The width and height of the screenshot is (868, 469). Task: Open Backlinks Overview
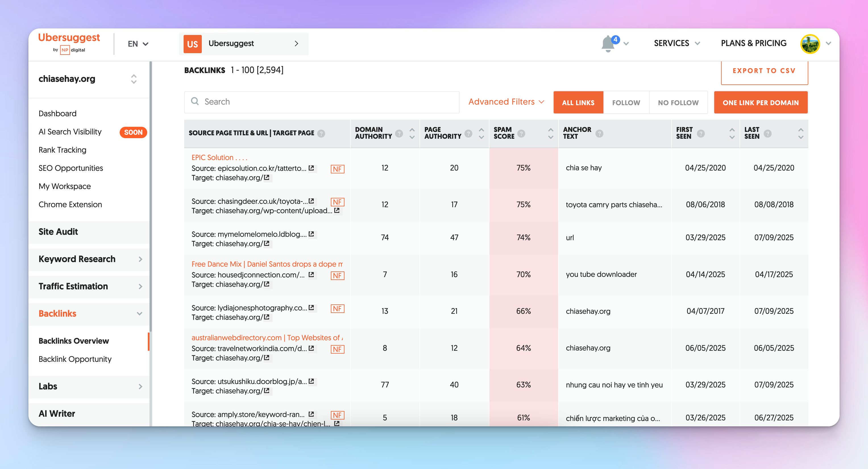tap(73, 341)
